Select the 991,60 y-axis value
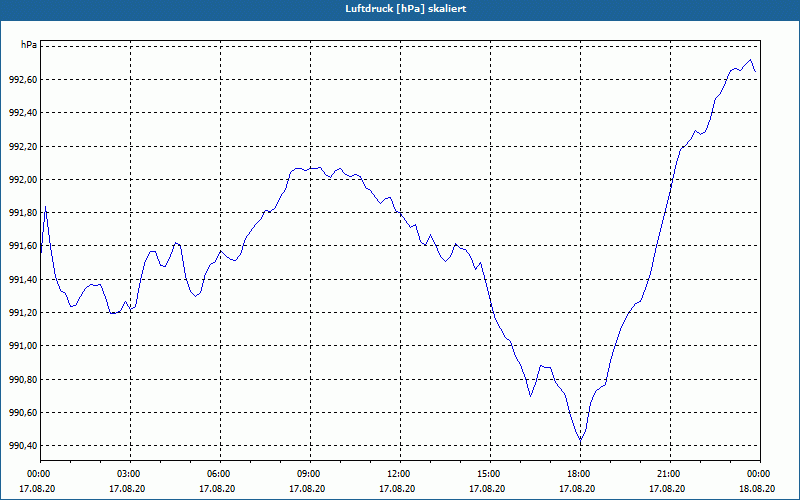 point(22,246)
